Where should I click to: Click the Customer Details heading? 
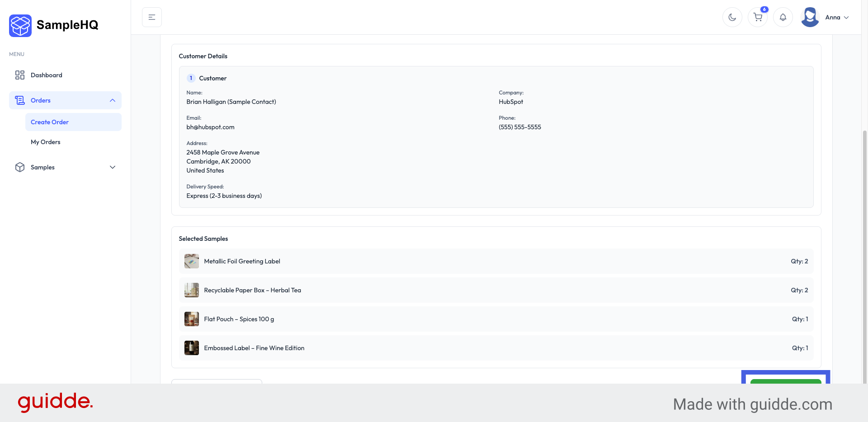(203, 56)
